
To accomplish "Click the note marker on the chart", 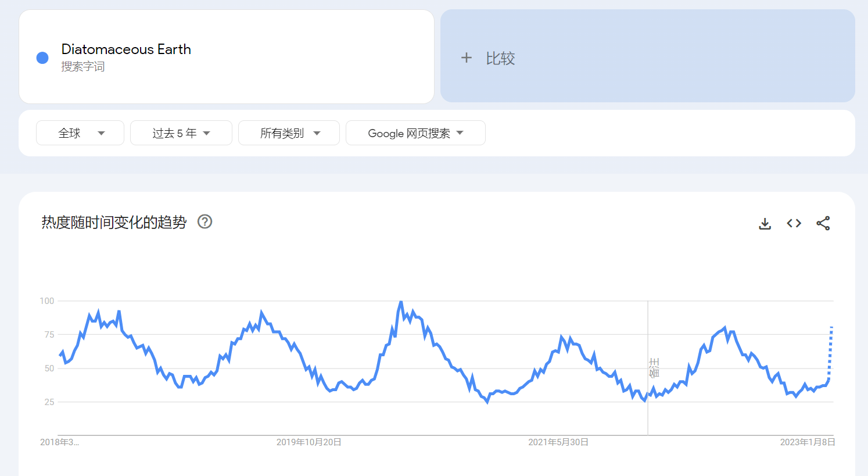I will coord(654,368).
